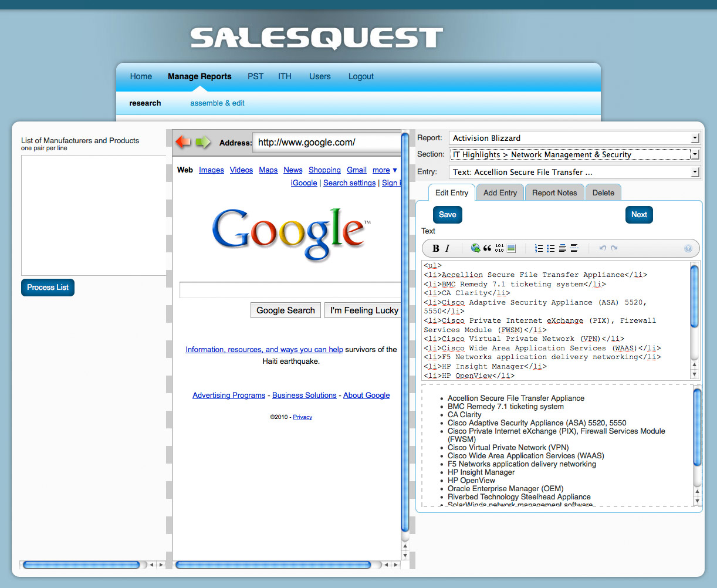Click the horizontal scrollbar under the browser pane
Image resolution: width=717 pixels, height=588 pixels.
[x=273, y=565]
